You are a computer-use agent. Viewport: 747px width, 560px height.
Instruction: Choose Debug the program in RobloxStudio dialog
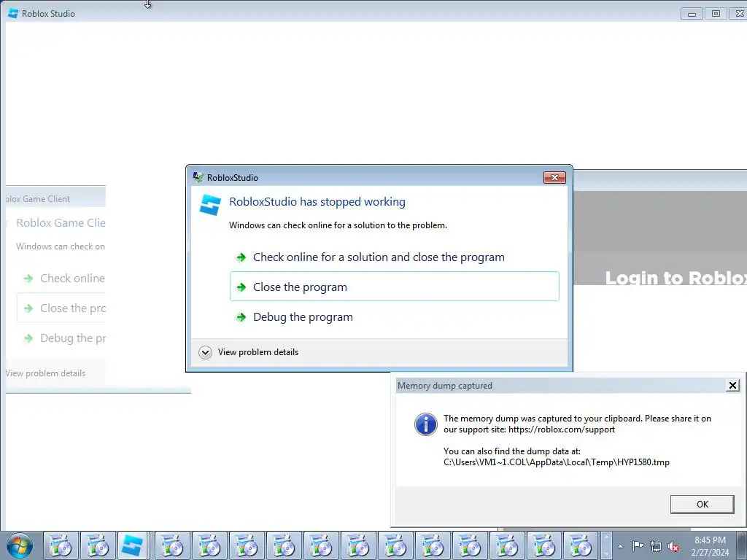click(x=395, y=317)
